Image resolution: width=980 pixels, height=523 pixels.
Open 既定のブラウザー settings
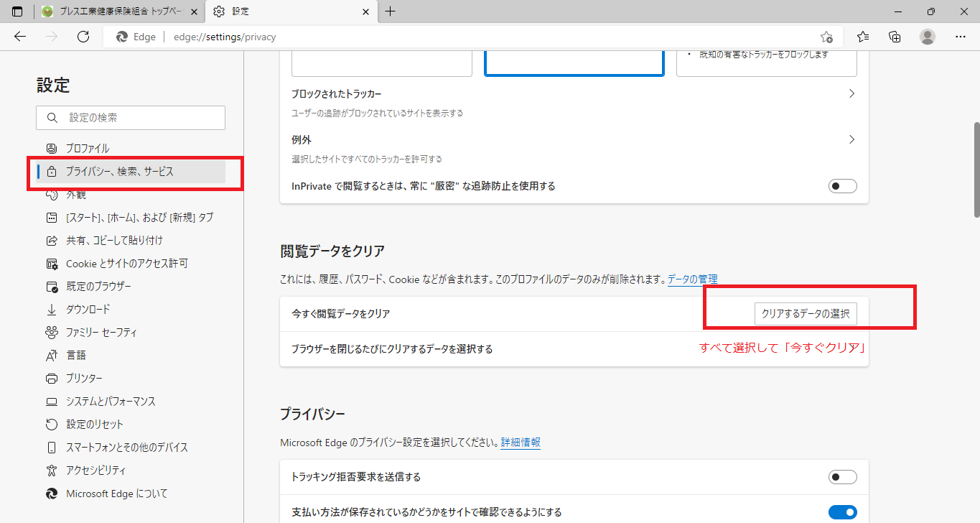click(x=131, y=287)
